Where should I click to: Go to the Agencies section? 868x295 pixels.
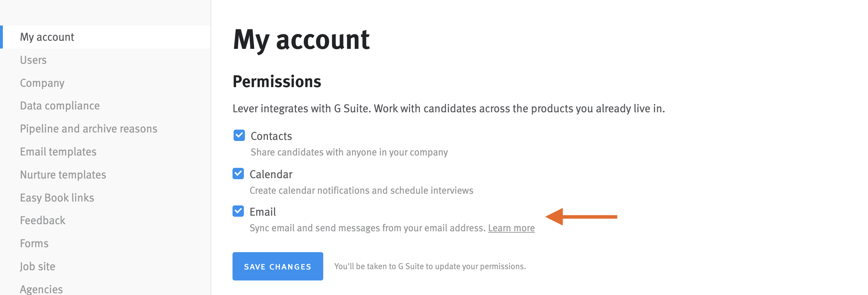coord(41,289)
